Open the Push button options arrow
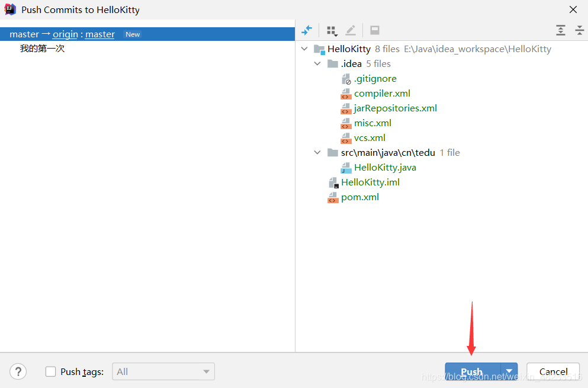 click(x=509, y=371)
